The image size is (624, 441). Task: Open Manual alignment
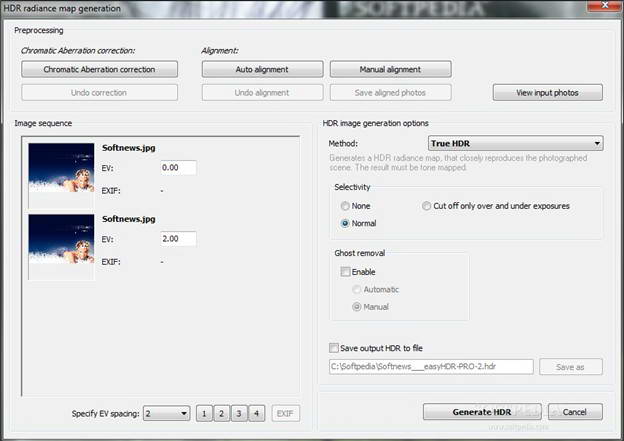pos(390,69)
